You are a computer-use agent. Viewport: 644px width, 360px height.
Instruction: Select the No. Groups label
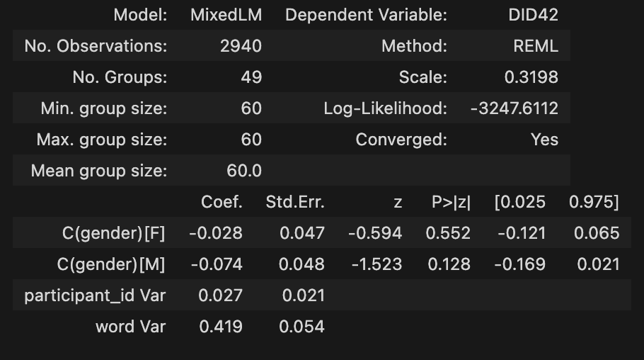point(120,77)
